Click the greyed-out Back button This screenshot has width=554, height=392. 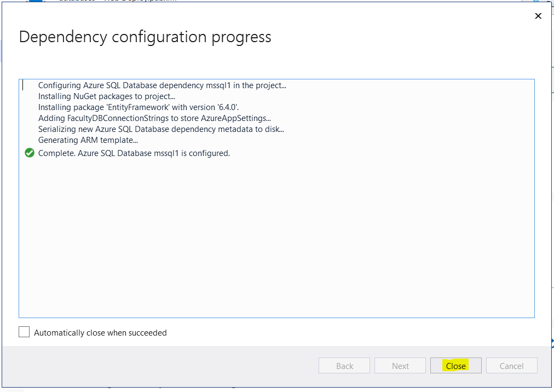pyautogui.click(x=344, y=366)
